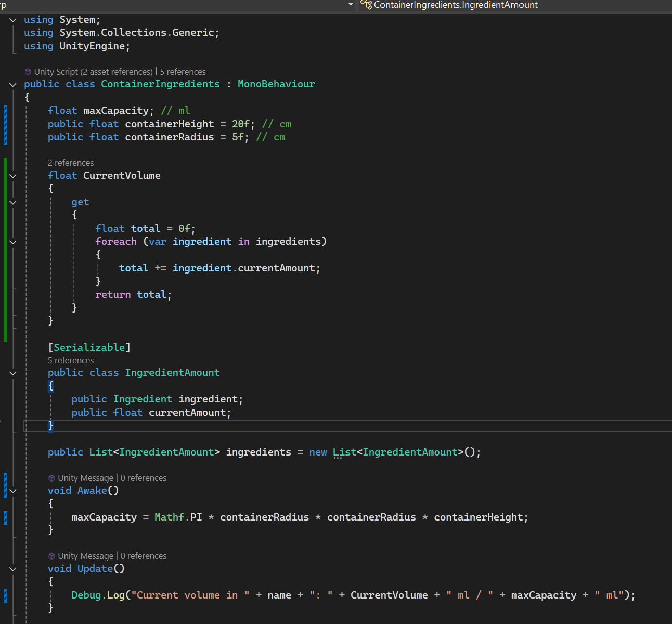Viewport: 672px width, 624px height.
Task: Click the Unity icon beside Unity Script CodeLens
Action: [x=28, y=72]
